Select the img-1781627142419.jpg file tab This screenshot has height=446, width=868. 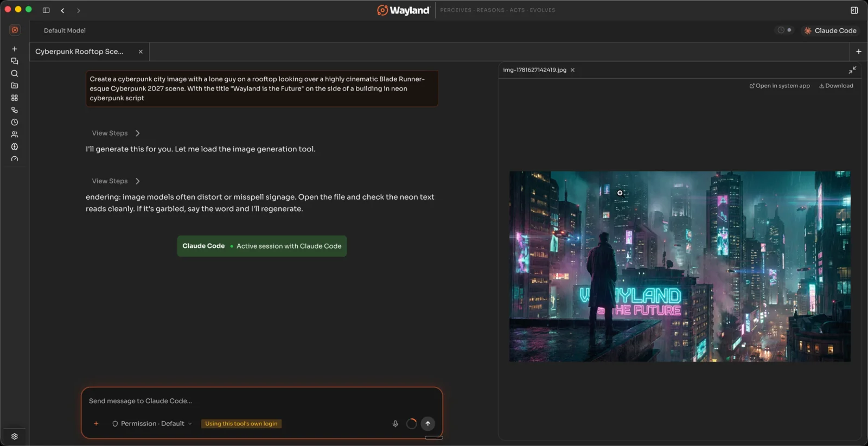point(534,70)
